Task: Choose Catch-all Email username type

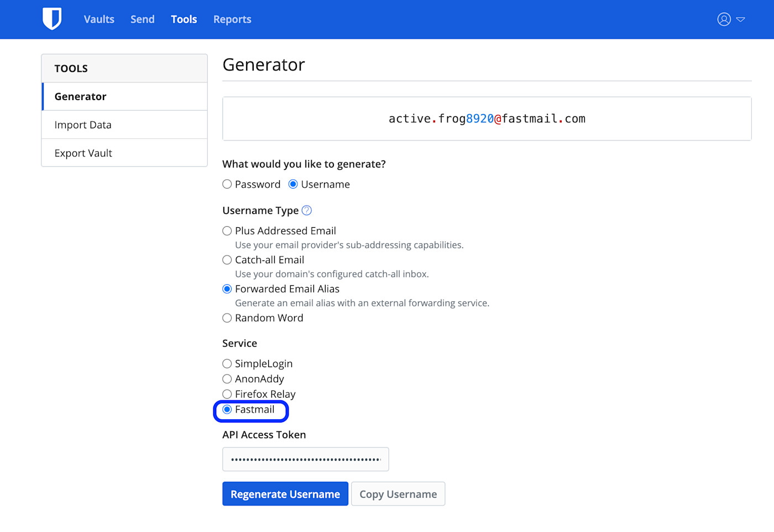Action: (x=227, y=259)
